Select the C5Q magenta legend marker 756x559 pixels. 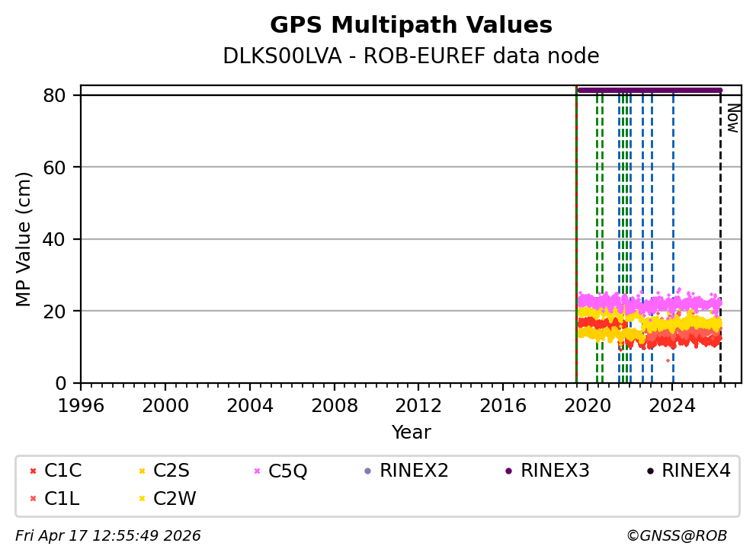click(x=256, y=471)
